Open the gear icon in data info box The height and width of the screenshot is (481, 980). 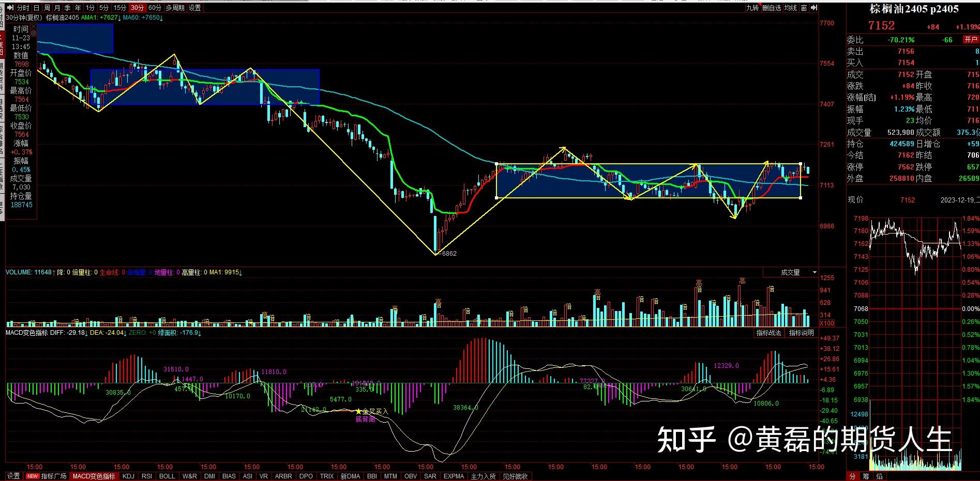[x=34, y=34]
